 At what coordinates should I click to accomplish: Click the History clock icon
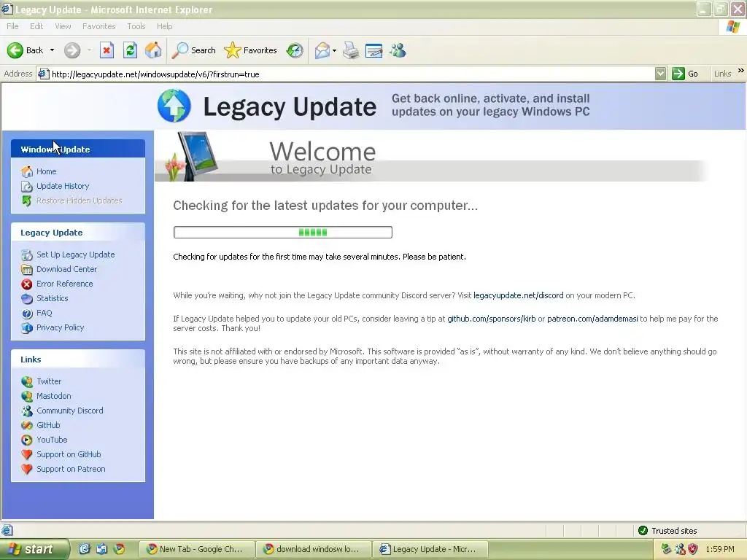click(x=295, y=50)
